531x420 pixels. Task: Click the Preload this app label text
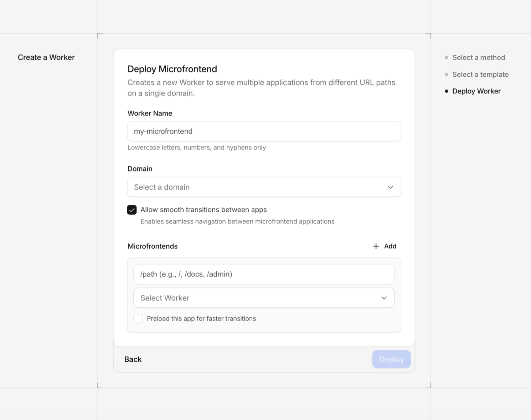click(201, 319)
